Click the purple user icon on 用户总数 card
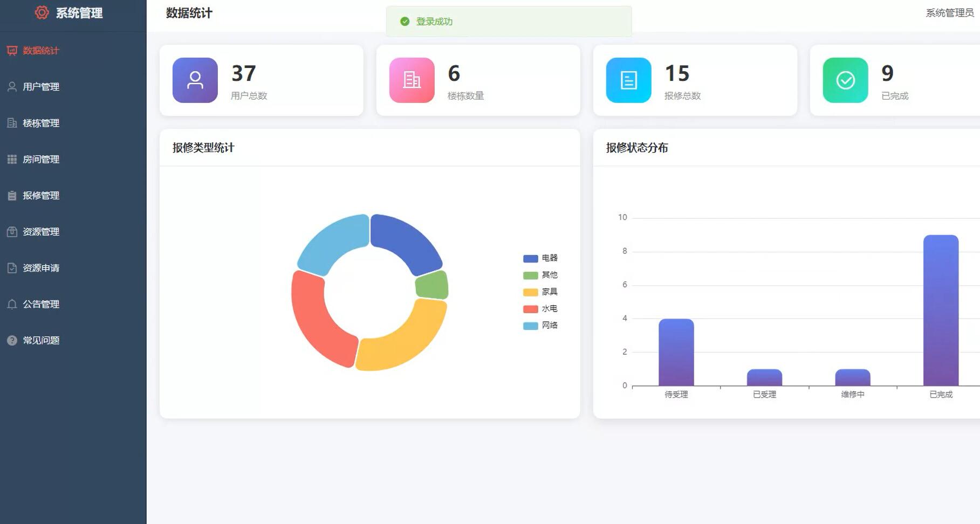The image size is (980, 524). (x=195, y=80)
